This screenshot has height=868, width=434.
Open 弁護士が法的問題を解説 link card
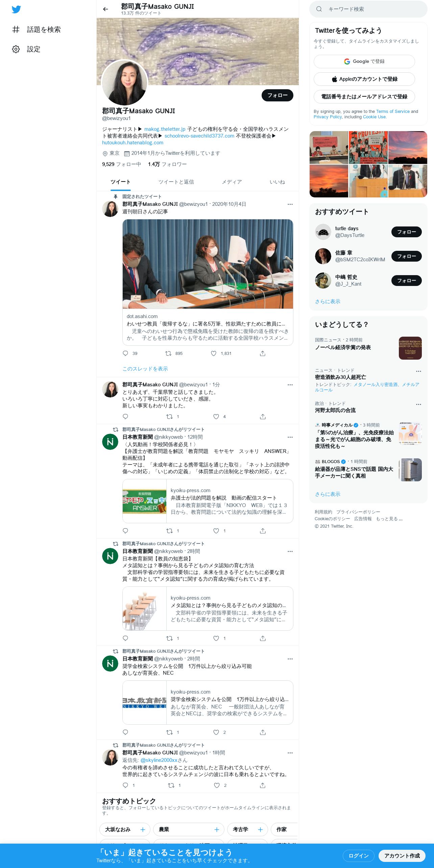click(x=208, y=501)
